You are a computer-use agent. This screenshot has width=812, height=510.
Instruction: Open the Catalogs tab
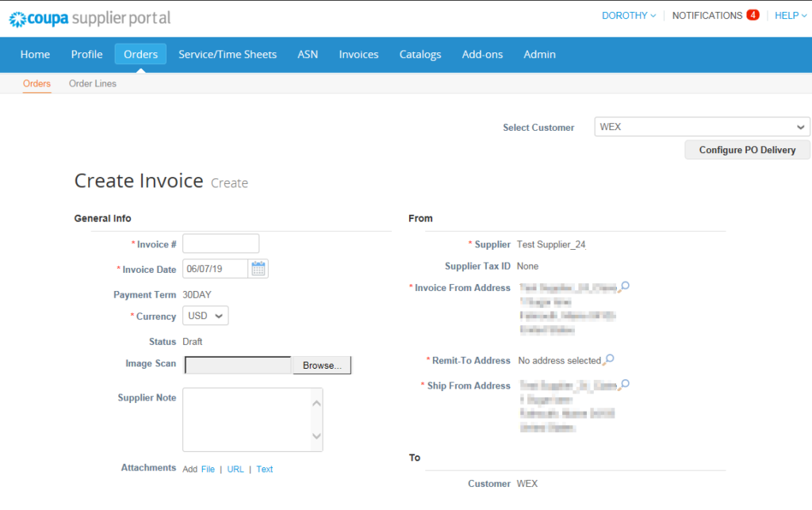pyautogui.click(x=420, y=54)
